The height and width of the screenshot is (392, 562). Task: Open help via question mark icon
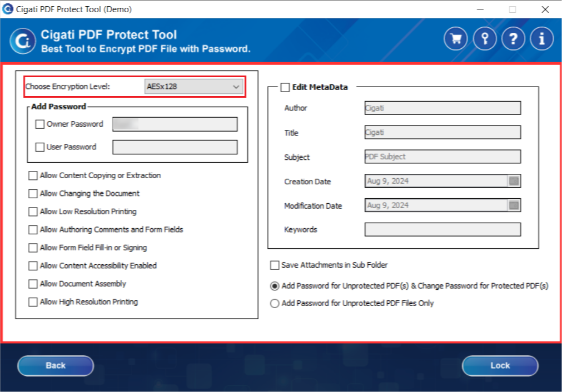(513, 39)
